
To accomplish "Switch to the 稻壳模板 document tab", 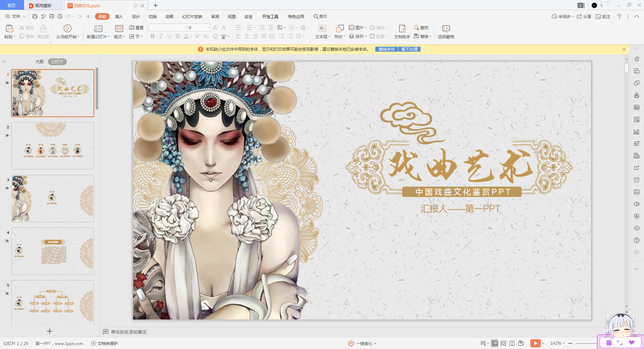I will [43, 5].
